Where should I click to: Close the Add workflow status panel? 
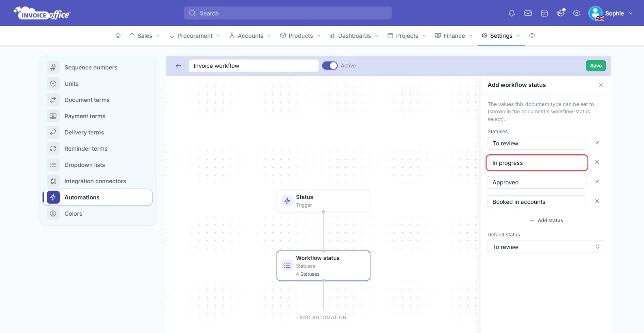601,85
